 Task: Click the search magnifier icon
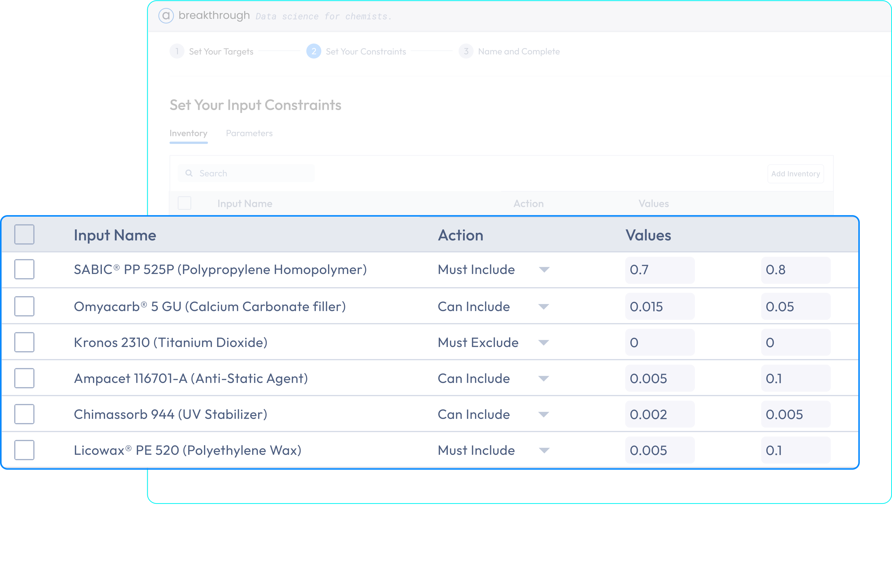tap(189, 173)
